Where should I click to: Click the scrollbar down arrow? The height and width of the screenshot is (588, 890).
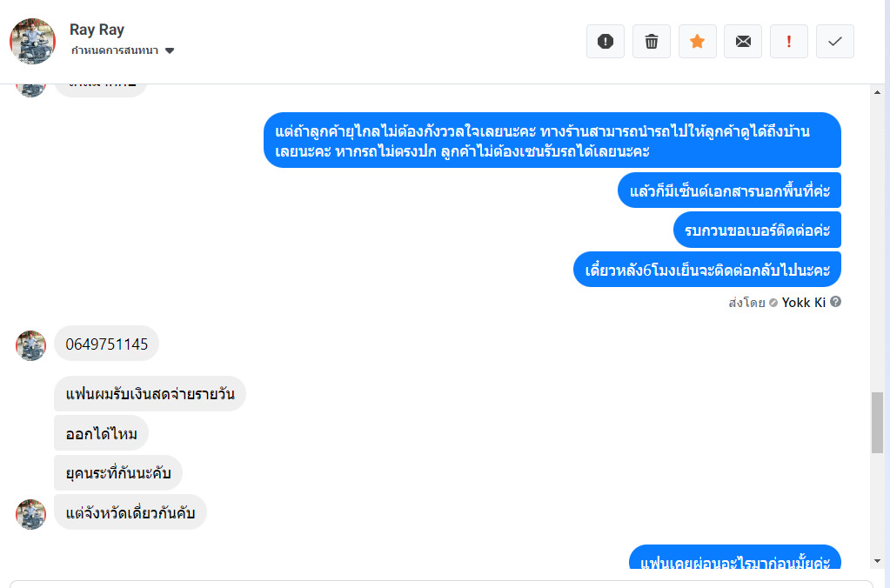pos(877,561)
